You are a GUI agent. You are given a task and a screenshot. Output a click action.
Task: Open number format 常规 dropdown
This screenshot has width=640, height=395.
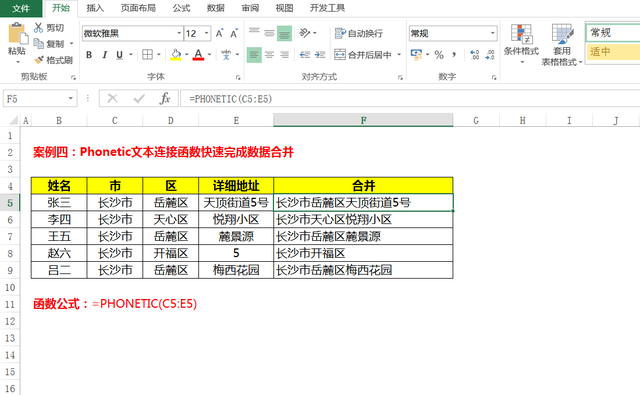(492, 33)
